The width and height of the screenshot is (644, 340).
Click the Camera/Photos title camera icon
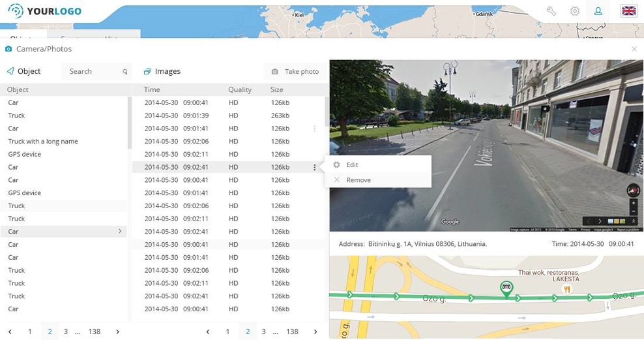coord(8,49)
